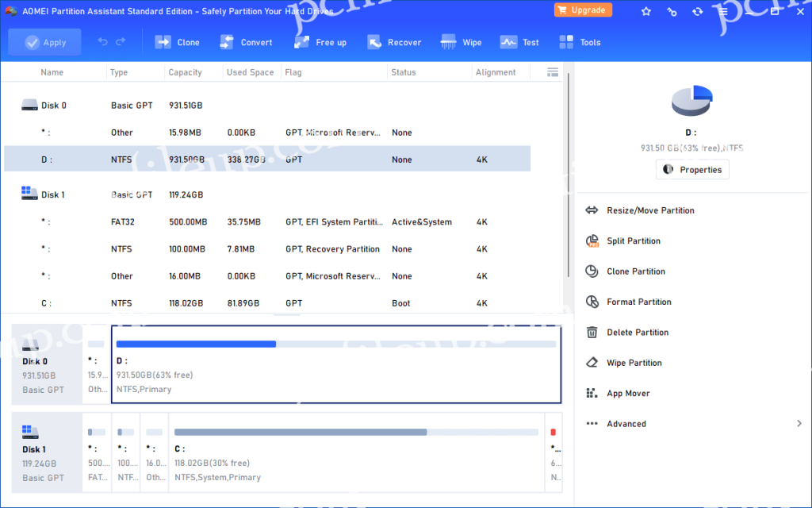
Task: Select Resize/Move Partition option
Action: click(x=649, y=210)
